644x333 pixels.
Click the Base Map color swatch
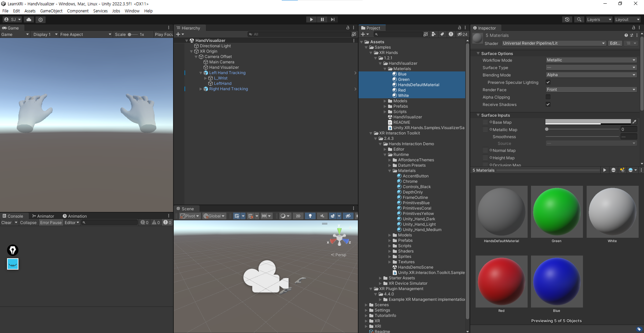[x=588, y=122]
